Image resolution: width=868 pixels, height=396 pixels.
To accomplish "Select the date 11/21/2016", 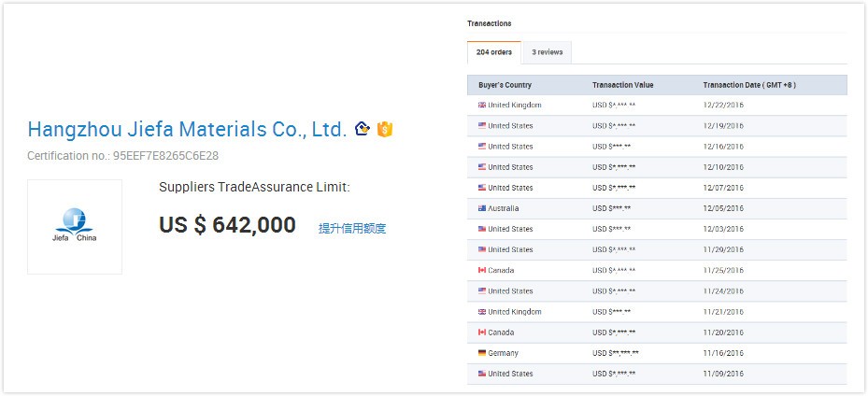I will click(723, 312).
